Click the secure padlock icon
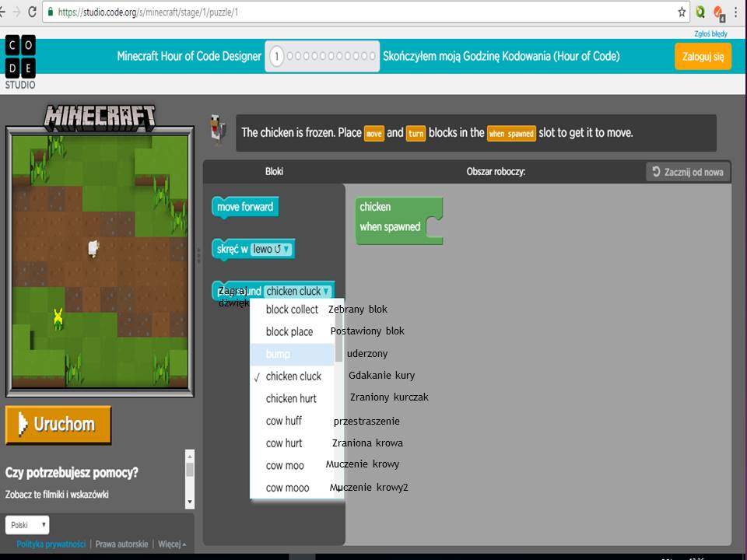 (51, 12)
